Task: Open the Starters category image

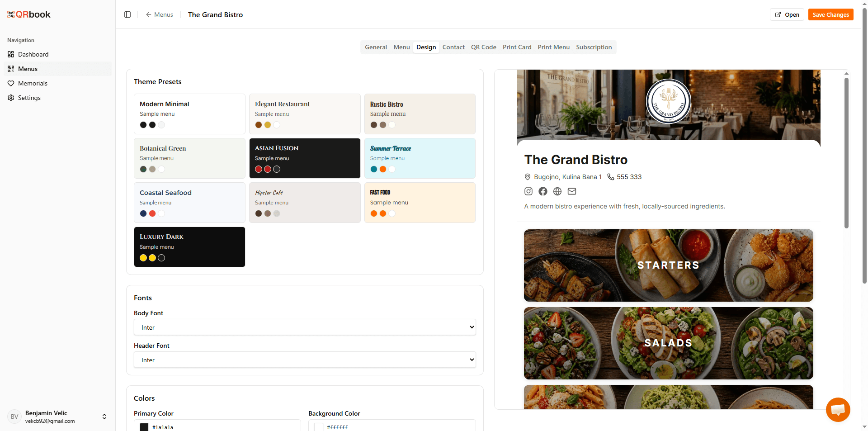Action: tap(669, 265)
